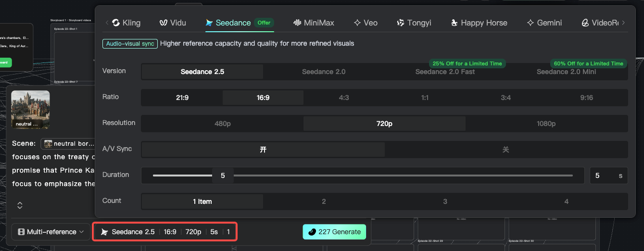Select the 1080p resolution
The image size is (644, 251).
click(546, 124)
